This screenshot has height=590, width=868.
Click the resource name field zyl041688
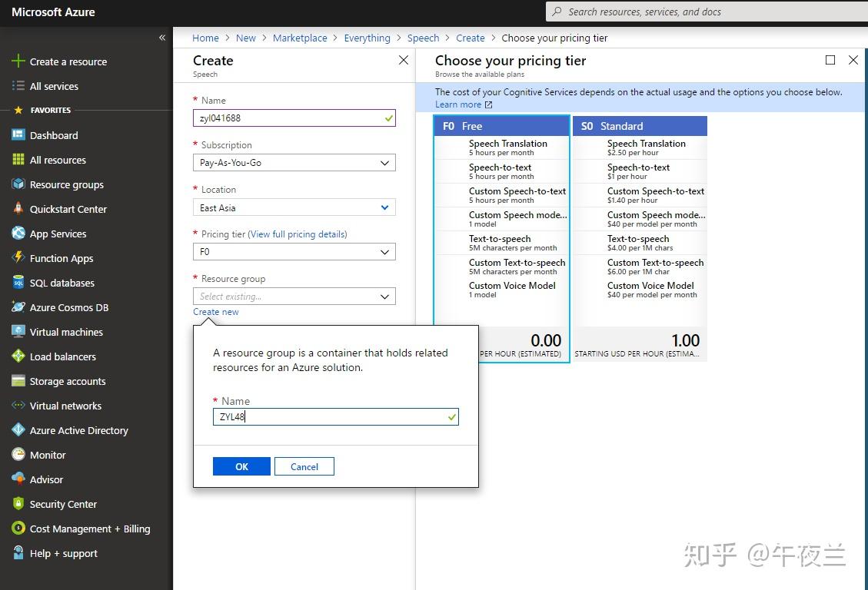(x=294, y=118)
